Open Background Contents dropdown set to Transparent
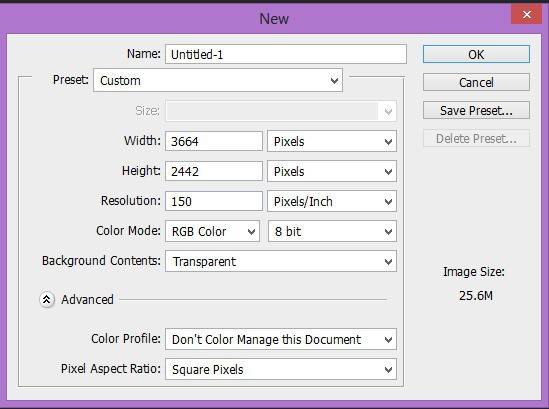The height and width of the screenshot is (409, 549). [x=281, y=261]
